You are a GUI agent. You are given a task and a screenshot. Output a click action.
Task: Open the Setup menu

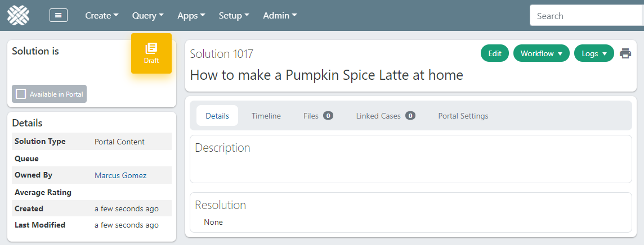[234, 16]
